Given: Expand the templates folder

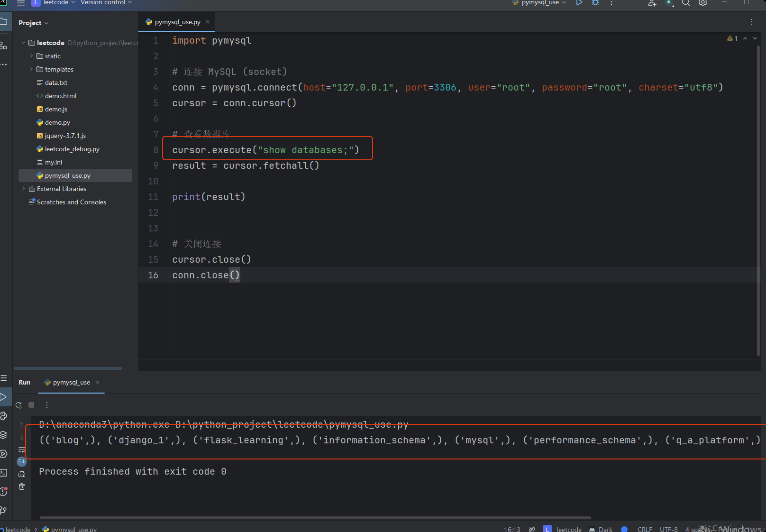Looking at the screenshot, I should point(32,69).
